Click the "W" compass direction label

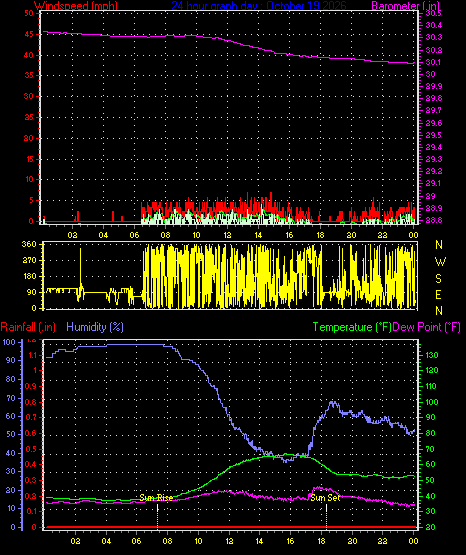tap(440, 262)
